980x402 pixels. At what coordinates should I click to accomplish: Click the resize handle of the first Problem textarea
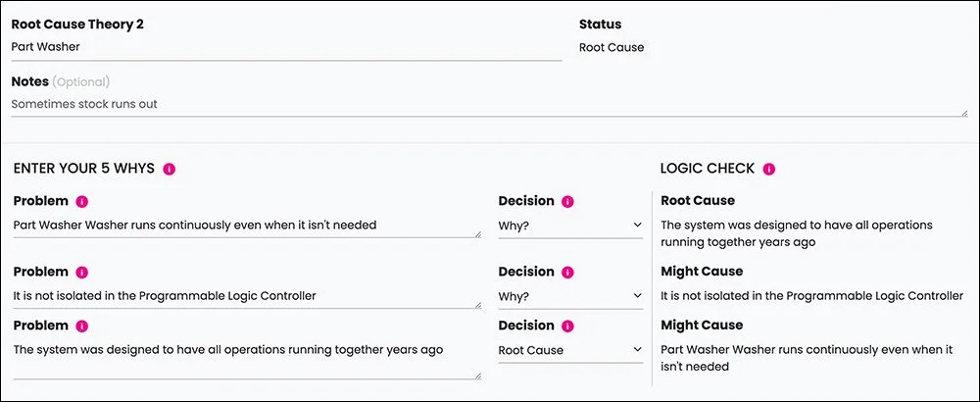[478, 233]
